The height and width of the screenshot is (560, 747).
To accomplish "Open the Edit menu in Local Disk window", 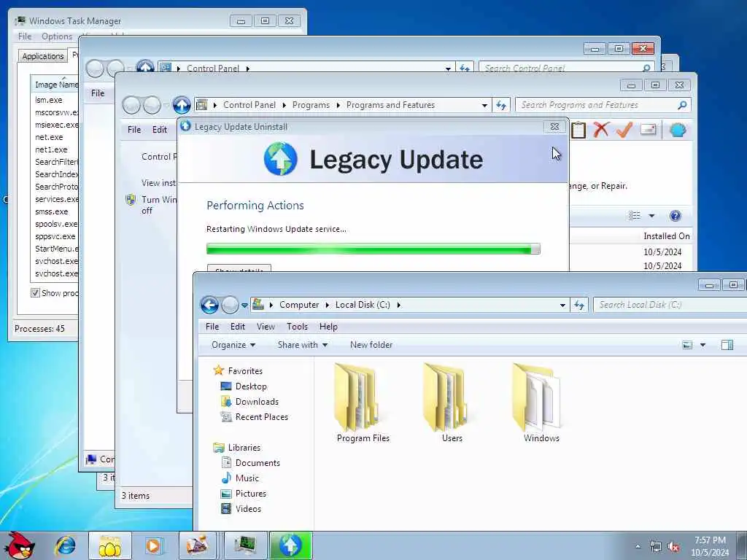I will click(x=237, y=326).
